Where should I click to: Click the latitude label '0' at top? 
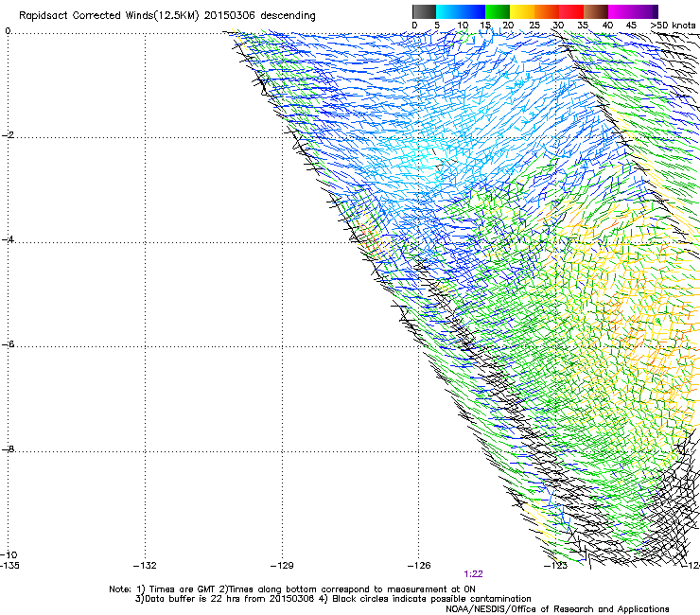pos(8,31)
